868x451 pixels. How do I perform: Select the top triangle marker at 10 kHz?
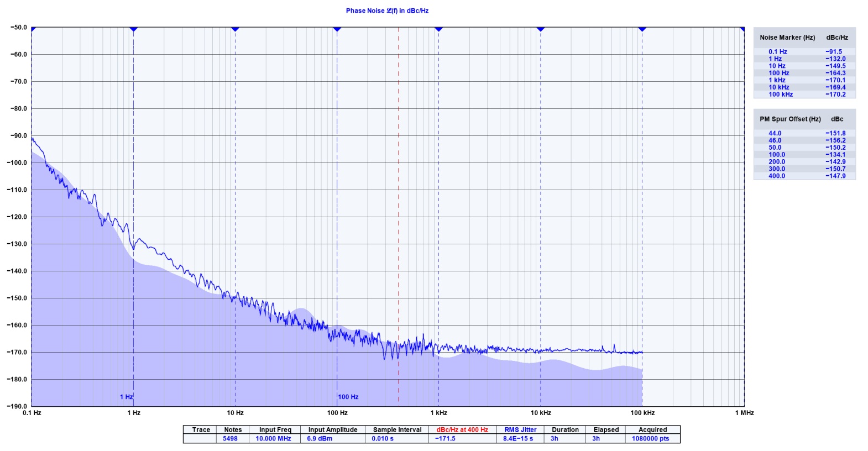pyautogui.click(x=540, y=29)
